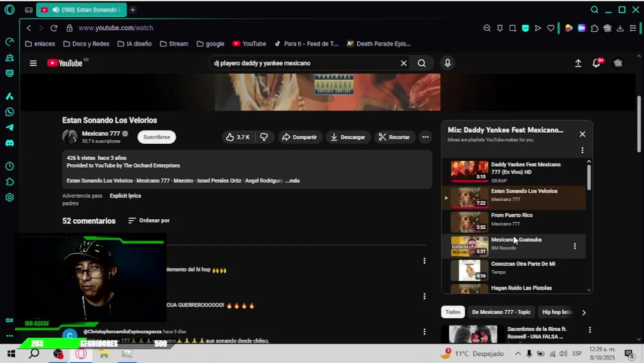Go back to the previous page

29,28
